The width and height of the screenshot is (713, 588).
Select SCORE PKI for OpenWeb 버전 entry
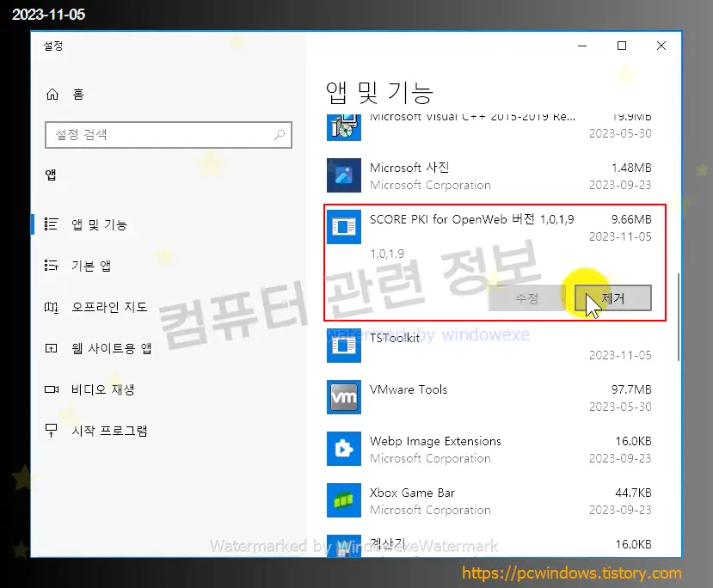[x=495, y=263]
